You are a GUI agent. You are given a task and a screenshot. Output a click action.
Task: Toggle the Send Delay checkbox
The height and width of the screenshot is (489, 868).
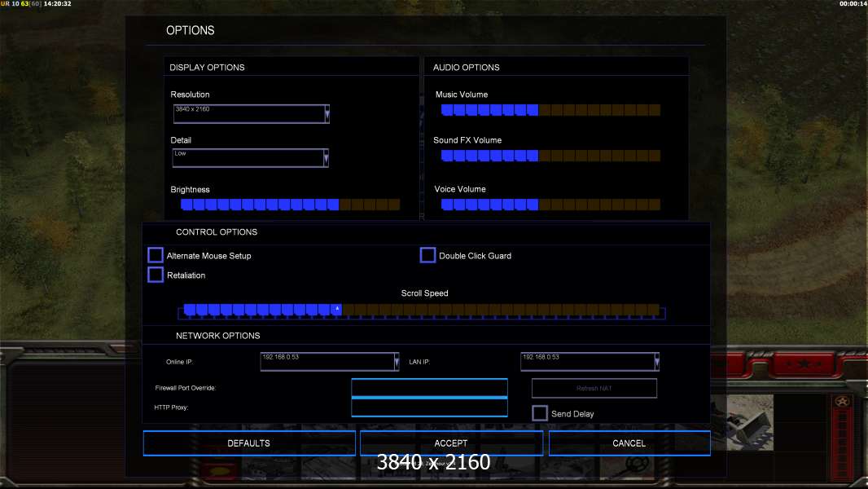pyautogui.click(x=540, y=413)
